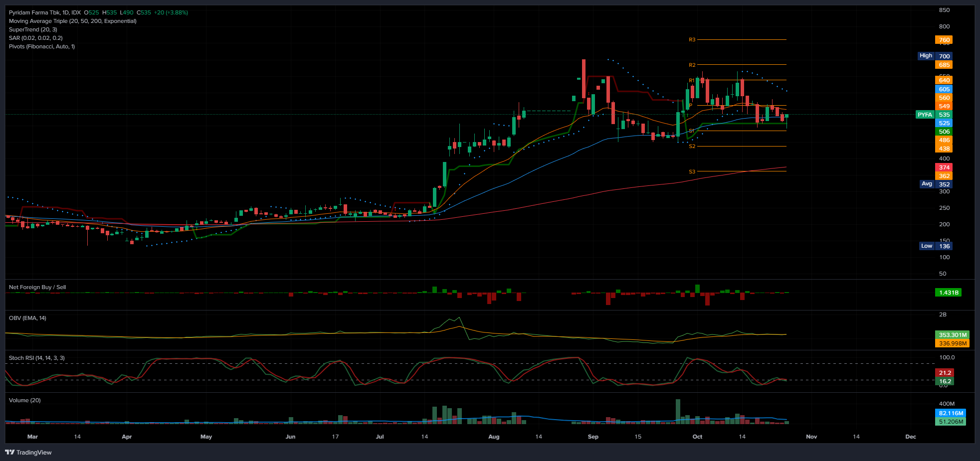Click the TradingView logo icon
The width and height of the screenshot is (980, 461).
pyautogui.click(x=9, y=453)
